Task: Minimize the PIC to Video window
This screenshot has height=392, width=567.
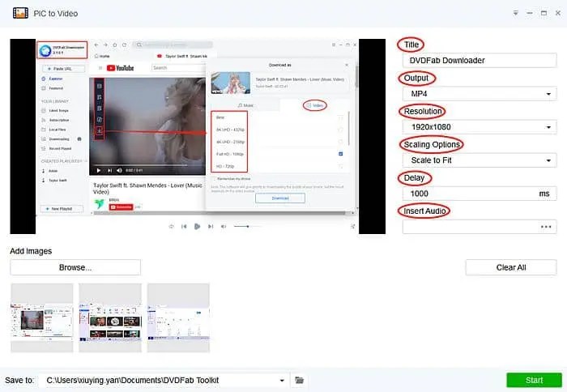Action: tap(530, 13)
